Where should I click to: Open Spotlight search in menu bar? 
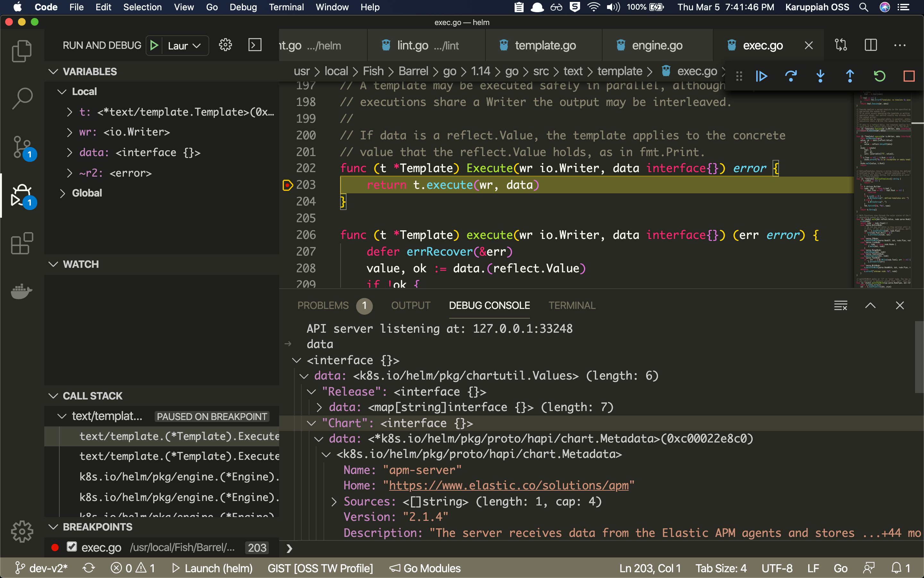(x=864, y=7)
